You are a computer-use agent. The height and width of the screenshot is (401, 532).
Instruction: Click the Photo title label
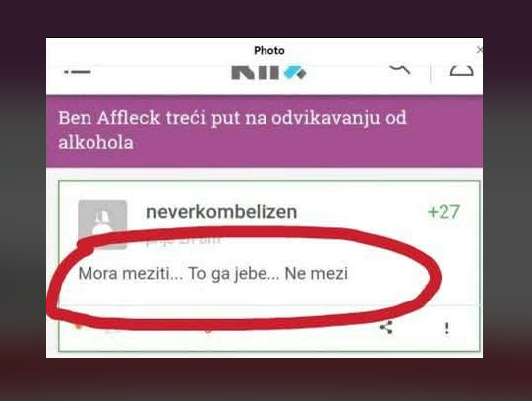(x=269, y=51)
